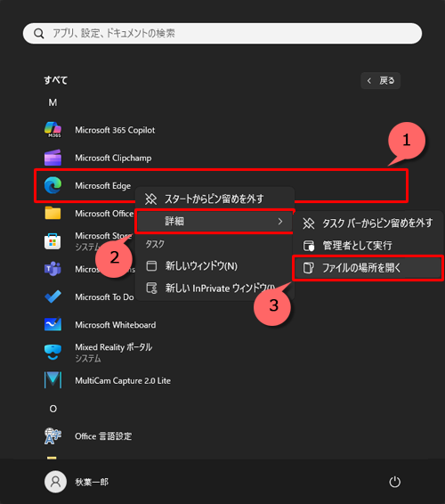Open Microsoft 365 Copilot app label

click(115, 130)
